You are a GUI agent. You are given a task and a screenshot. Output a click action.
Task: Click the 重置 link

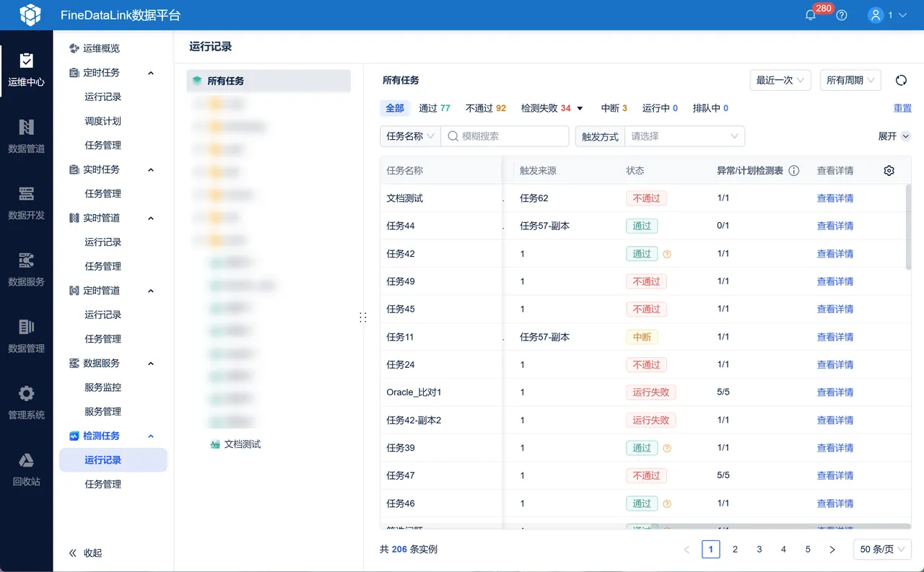pyautogui.click(x=902, y=108)
